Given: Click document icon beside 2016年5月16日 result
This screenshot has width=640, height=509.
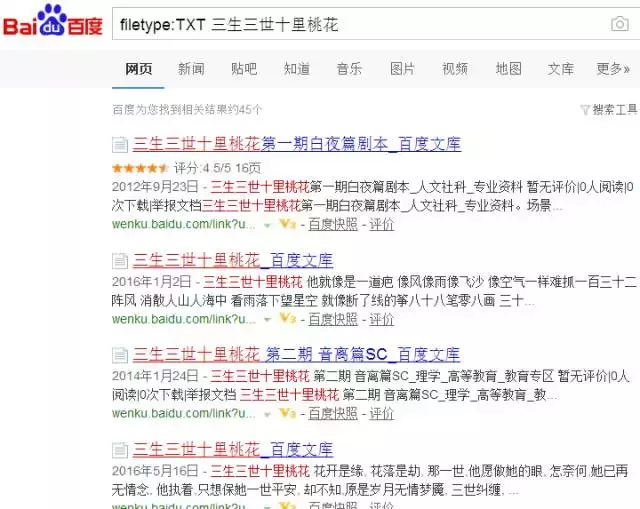Looking at the screenshot, I should (x=120, y=450).
